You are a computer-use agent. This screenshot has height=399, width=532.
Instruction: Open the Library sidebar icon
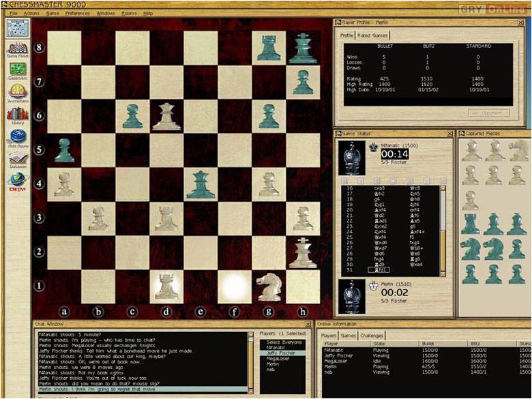pos(18,115)
